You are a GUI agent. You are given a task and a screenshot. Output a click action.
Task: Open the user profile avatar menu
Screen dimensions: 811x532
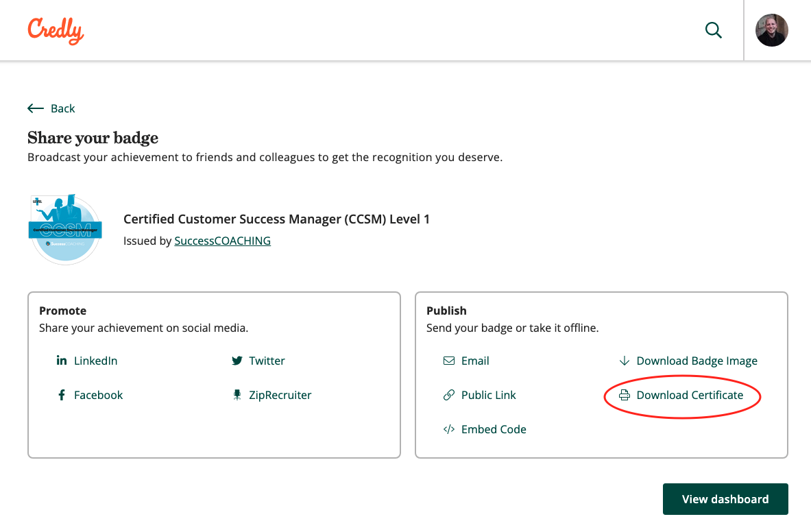(x=771, y=30)
